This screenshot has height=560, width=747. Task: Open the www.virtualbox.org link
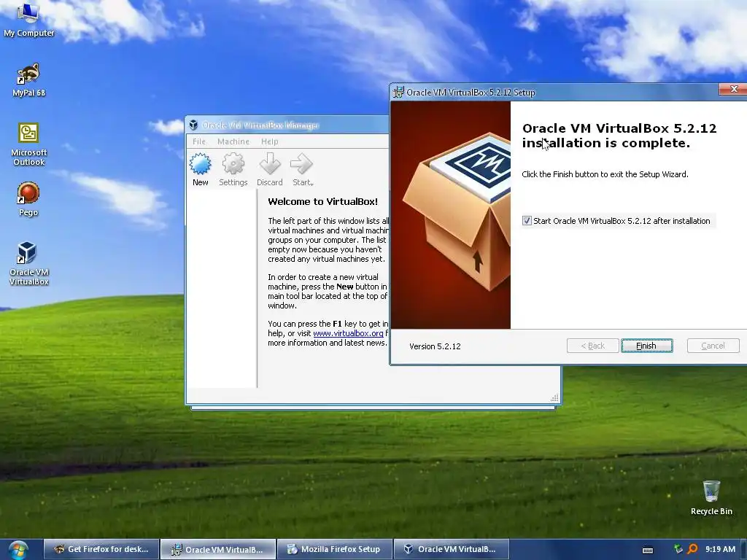(x=348, y=333)
